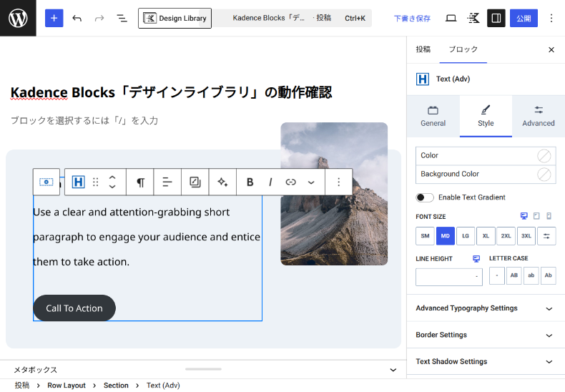Expand Border Settings panel
This screenshot has height=392, width=565.
click(484, 335)
